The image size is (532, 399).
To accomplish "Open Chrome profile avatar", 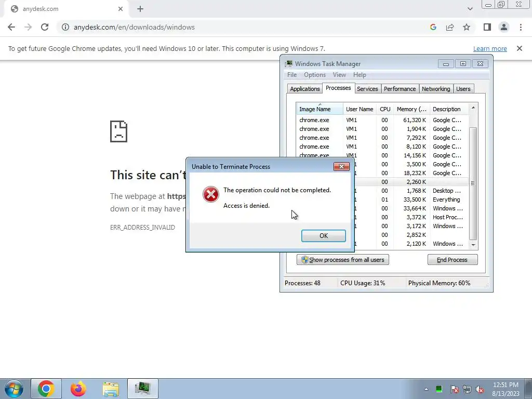I will tap(504, 27).
